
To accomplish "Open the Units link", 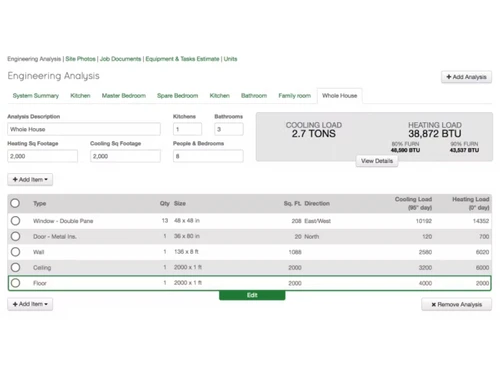I will pyautogui.click(x=230, y=59).
